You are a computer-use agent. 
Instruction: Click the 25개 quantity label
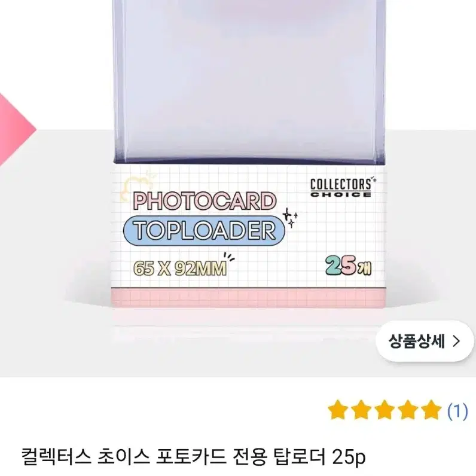point(349,266)
